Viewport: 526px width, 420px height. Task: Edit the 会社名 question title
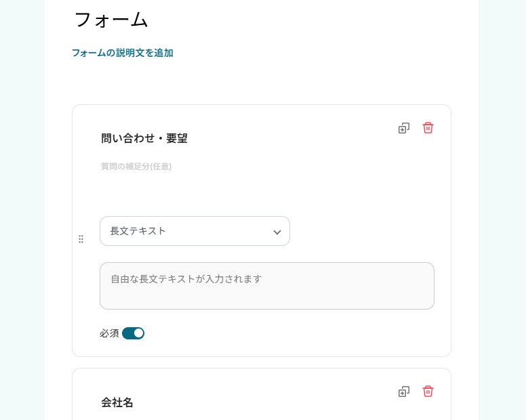click(117, 402)
